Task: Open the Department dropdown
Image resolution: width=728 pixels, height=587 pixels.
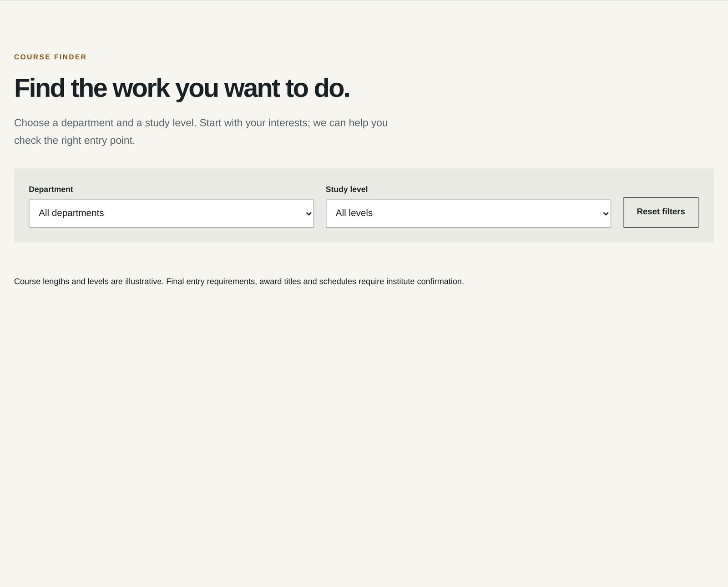Action: pos(171,213)
